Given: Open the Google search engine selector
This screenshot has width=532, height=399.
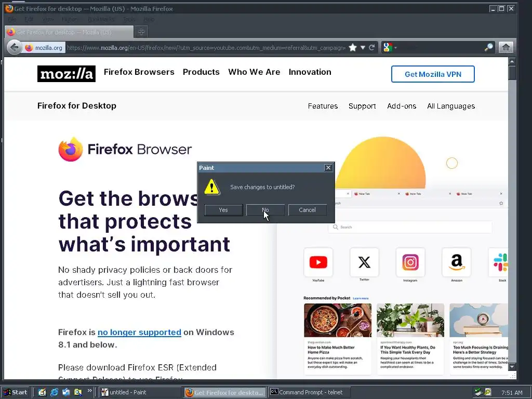Looking at the screenshot, I should (390, 47).
